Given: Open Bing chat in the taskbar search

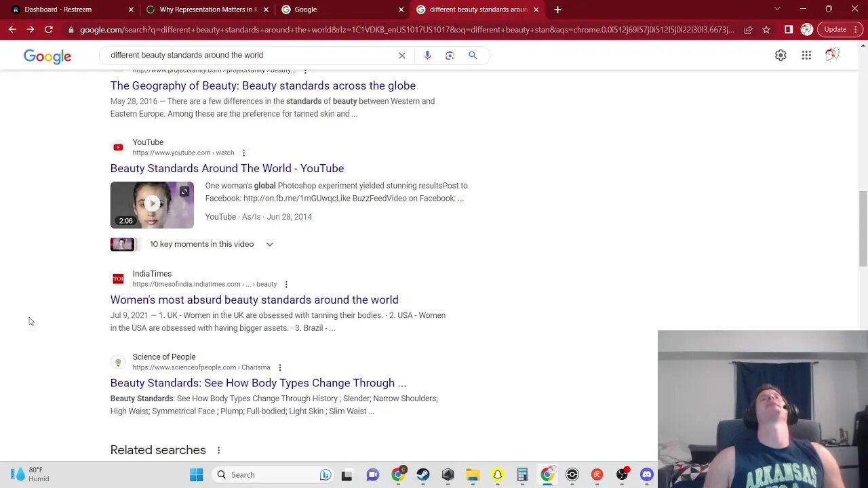Looking at the screenshot, I should 325,475.
